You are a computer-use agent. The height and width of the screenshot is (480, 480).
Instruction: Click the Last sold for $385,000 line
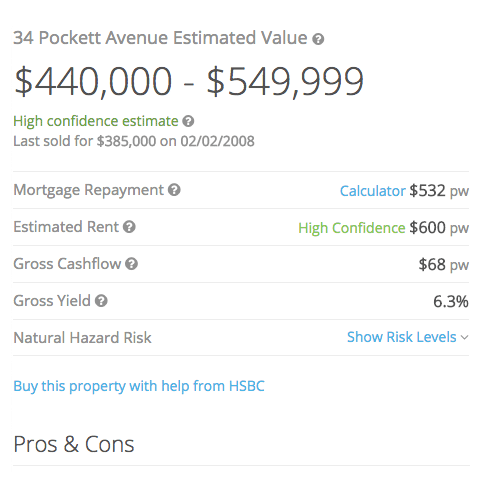134,141
